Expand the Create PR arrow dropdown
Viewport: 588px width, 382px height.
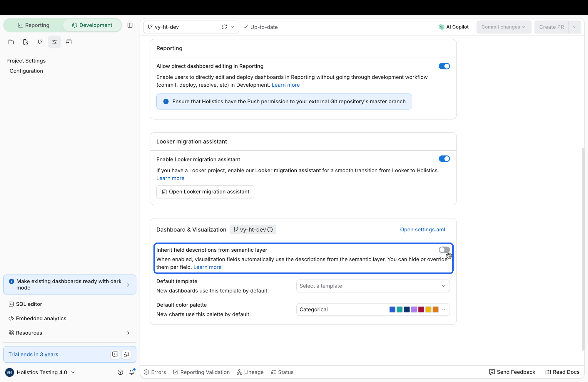(x=575, y=27)
